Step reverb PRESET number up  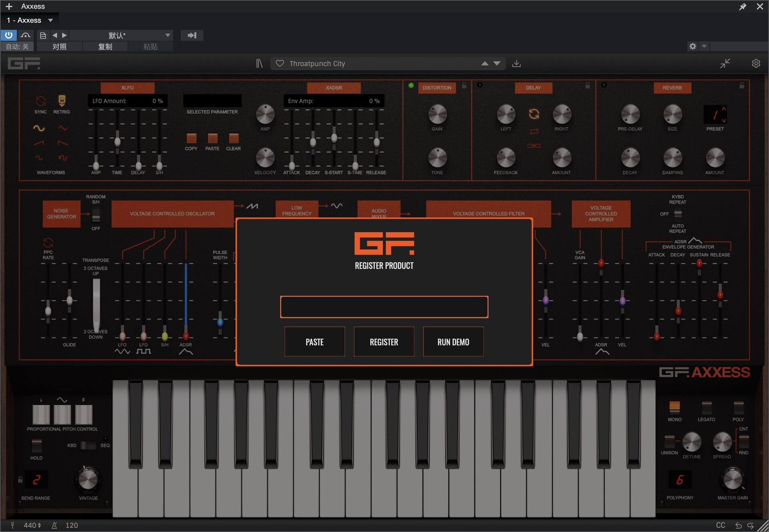click(724, 109)
